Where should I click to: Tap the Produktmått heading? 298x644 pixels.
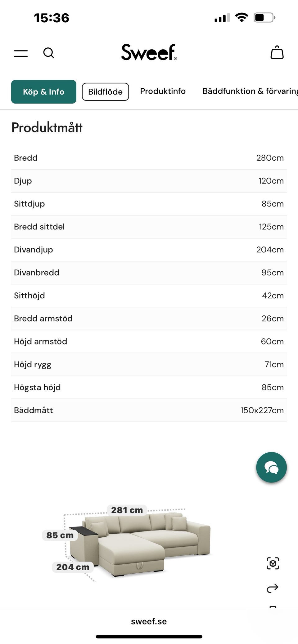(47, 127)
